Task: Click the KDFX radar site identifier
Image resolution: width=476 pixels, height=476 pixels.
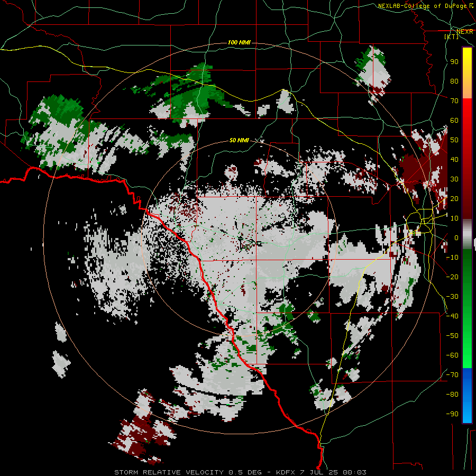Action: tap(286, 472)
